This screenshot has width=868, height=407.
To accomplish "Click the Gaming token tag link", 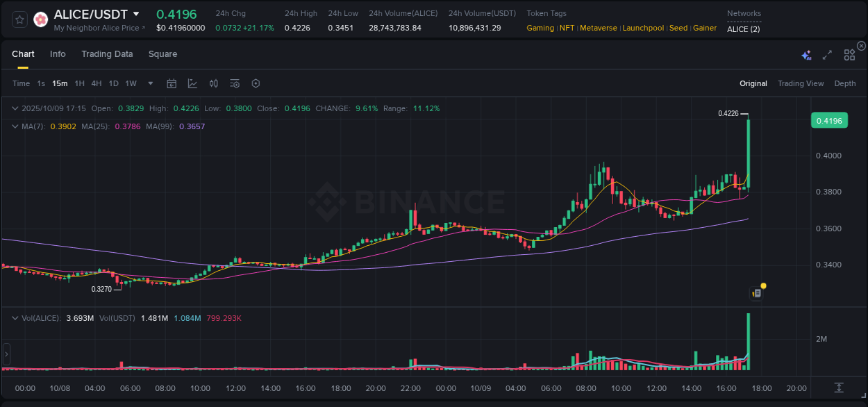I will pyautogui.click(x=540, y=28).
